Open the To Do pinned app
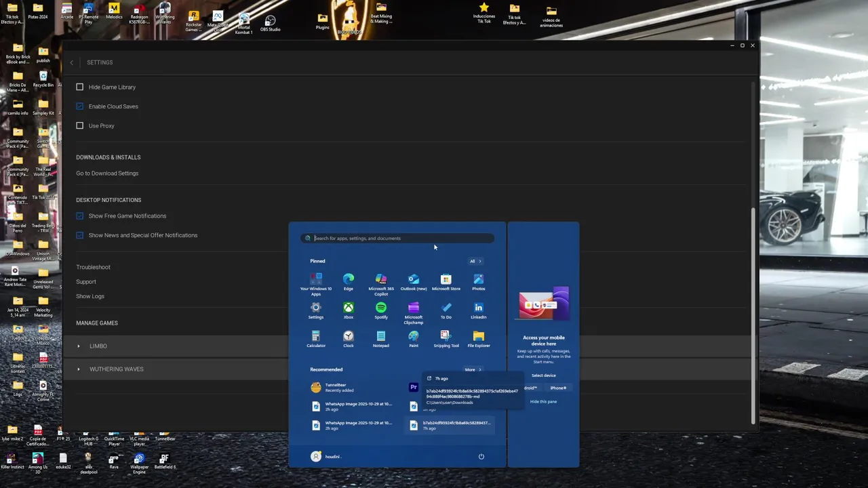 coord(446,310)
